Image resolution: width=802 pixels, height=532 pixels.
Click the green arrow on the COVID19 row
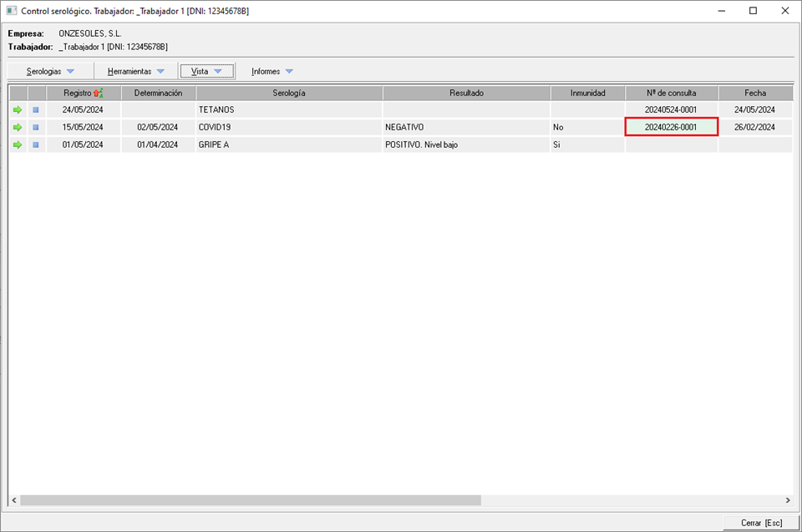pos(18,127)
